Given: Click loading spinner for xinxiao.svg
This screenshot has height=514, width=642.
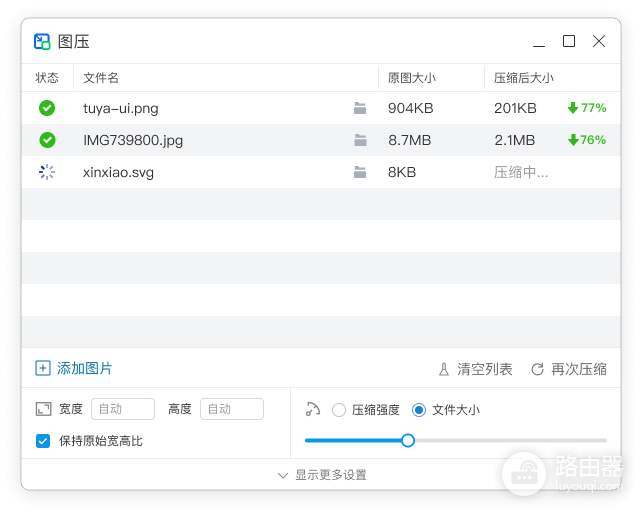Looking at the screenshot, I should pos(47,172).
